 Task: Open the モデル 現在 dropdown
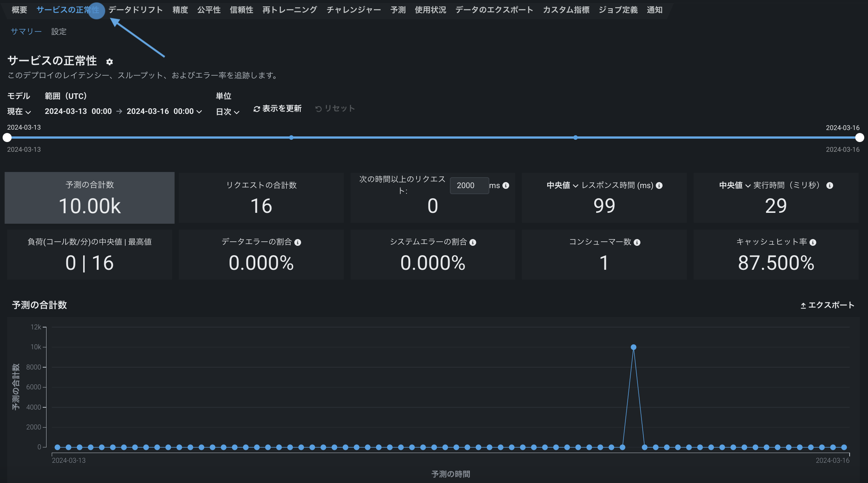pos(19,112)
